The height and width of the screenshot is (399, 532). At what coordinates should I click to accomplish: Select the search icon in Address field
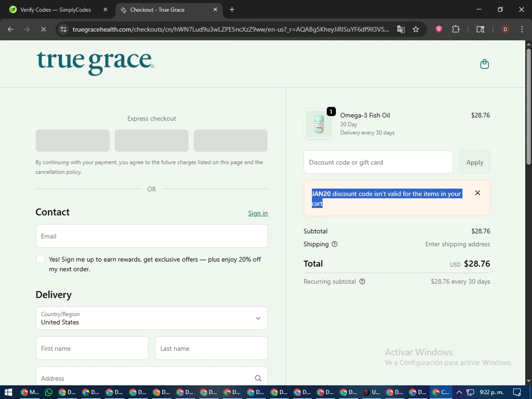(258, 378)
